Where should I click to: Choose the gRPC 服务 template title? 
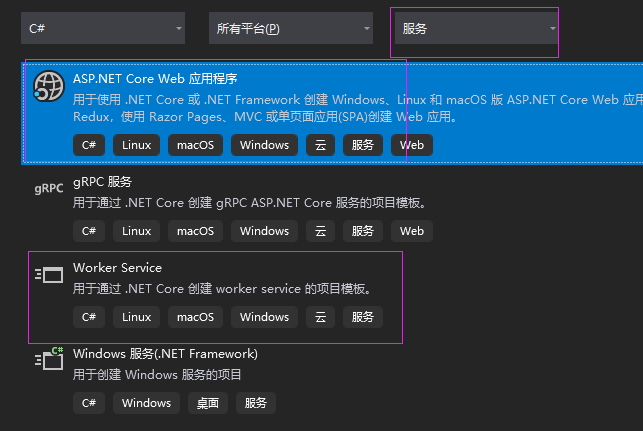[x=102, y=182]
